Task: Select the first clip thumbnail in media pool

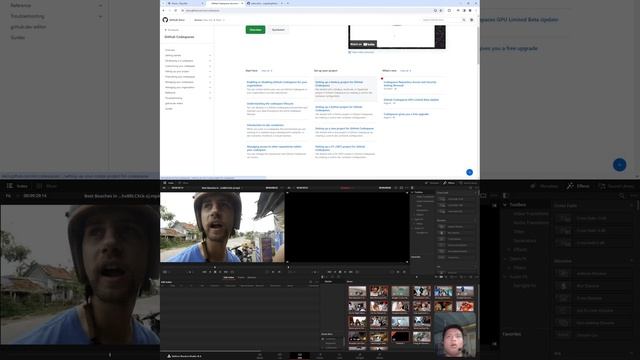Action: 357,291
